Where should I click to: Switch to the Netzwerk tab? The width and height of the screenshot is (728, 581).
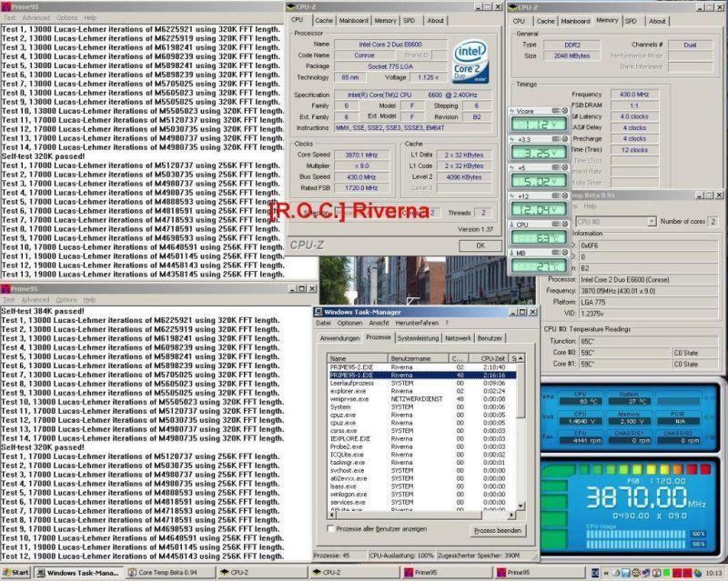(x=458, y=338)
